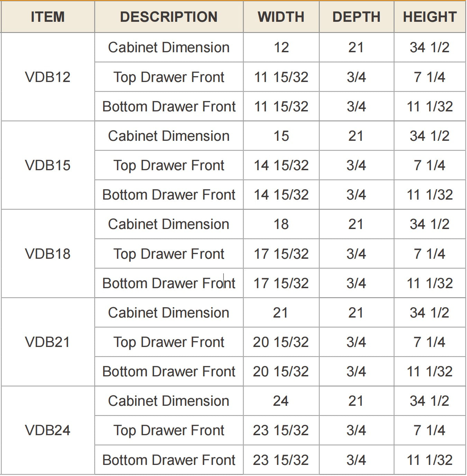Click VDB12 Cabinet Dimension height 34 1/2
This screenshot has width=467, height=476.
tap(430, 47)
